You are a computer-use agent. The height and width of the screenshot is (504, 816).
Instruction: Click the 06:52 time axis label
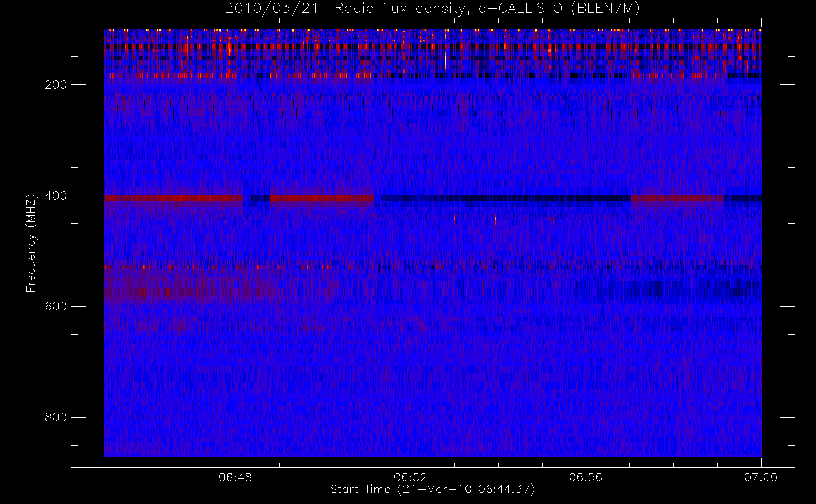click(411, 477)
